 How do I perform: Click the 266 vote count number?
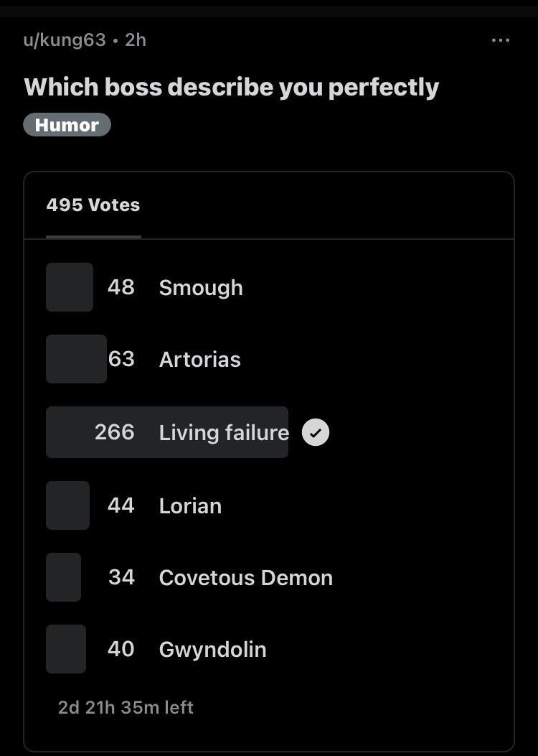114,432
